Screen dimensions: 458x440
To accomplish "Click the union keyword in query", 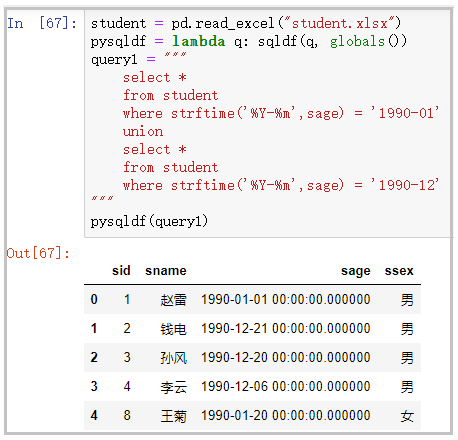I will [x=143, y=131].
